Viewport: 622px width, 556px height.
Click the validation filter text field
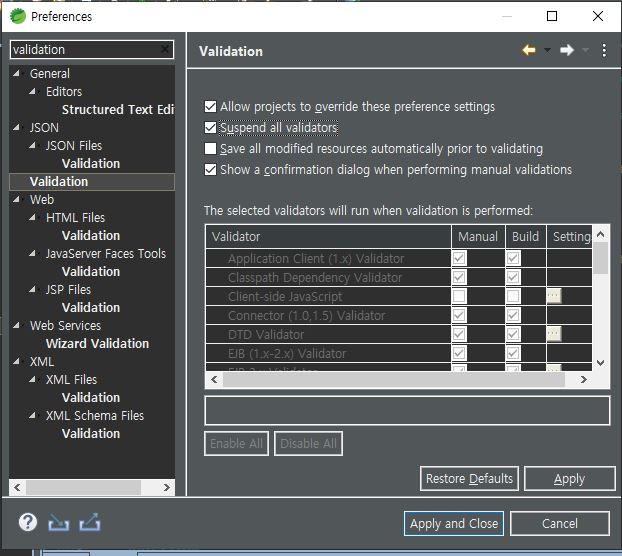pyautogui.click(x=85, y=49)
